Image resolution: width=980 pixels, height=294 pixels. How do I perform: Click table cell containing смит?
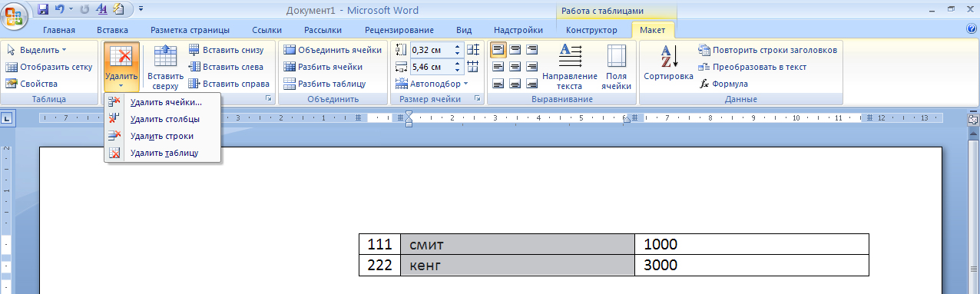518,245
